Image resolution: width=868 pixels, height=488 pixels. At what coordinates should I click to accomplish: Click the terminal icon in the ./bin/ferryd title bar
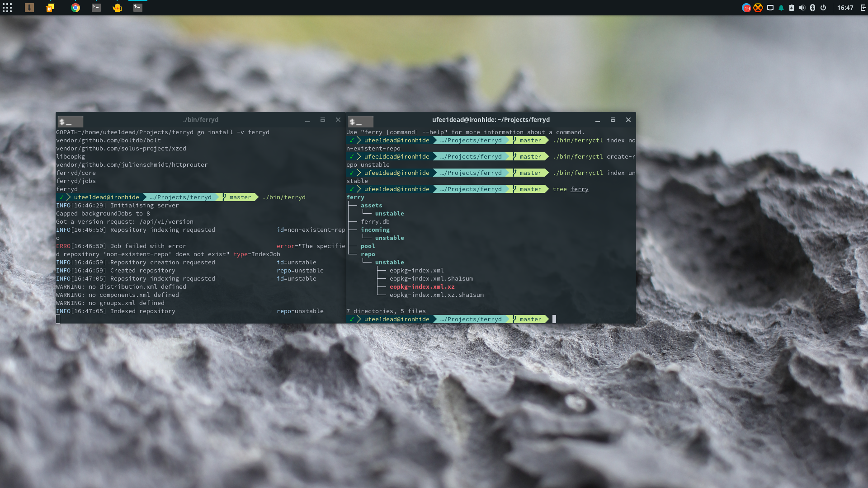(71, 122)
